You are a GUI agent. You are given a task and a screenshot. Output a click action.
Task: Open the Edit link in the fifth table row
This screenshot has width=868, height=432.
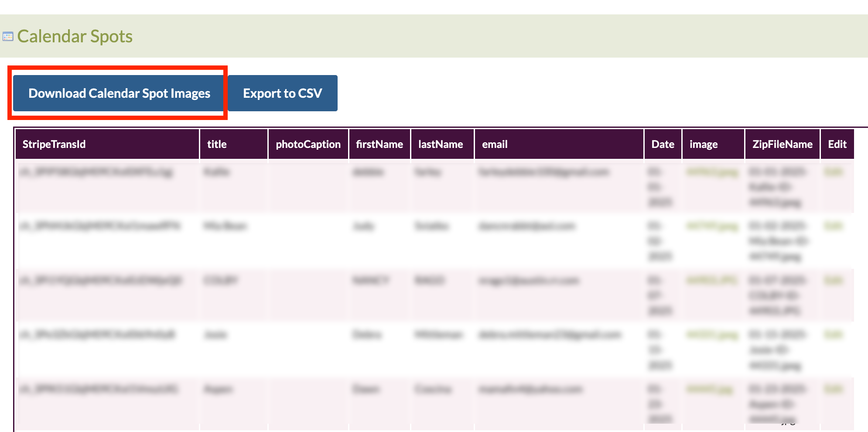833,389
